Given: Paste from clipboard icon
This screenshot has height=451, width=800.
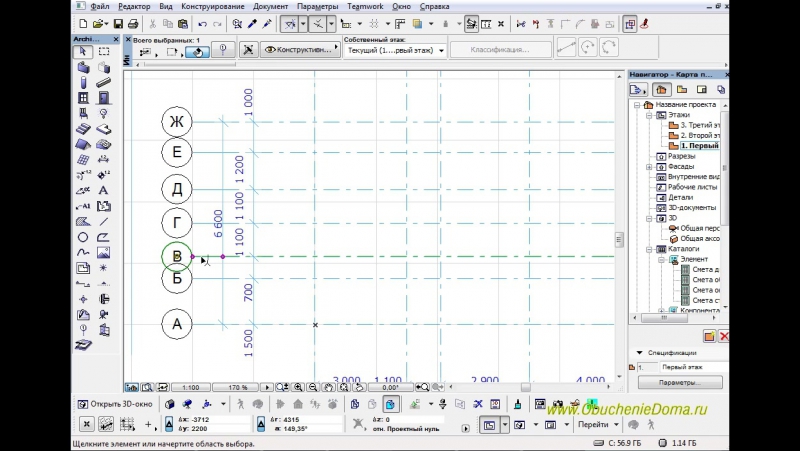Looking at the screenshot, I should tap(183, 24).
